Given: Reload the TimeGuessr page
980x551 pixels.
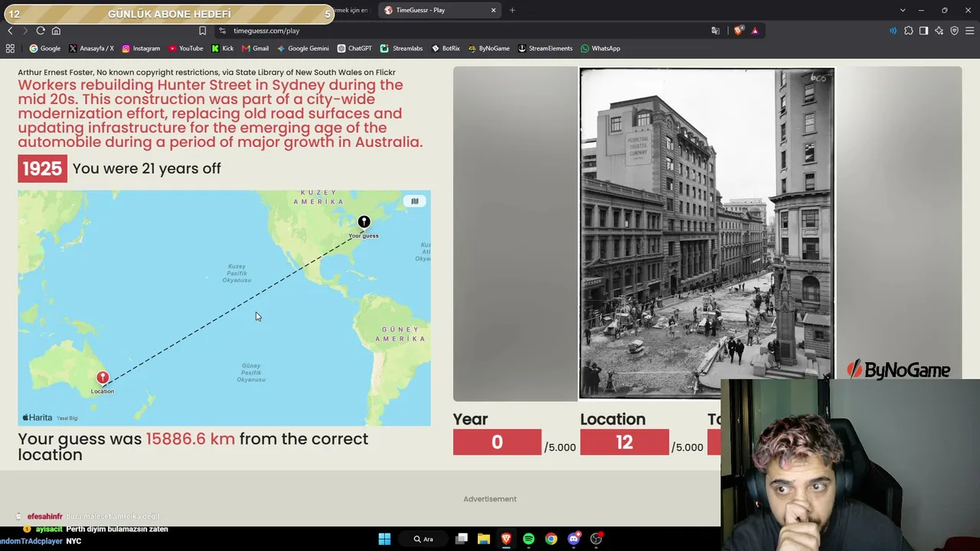Looking at the screenshot, I should 41,31.
